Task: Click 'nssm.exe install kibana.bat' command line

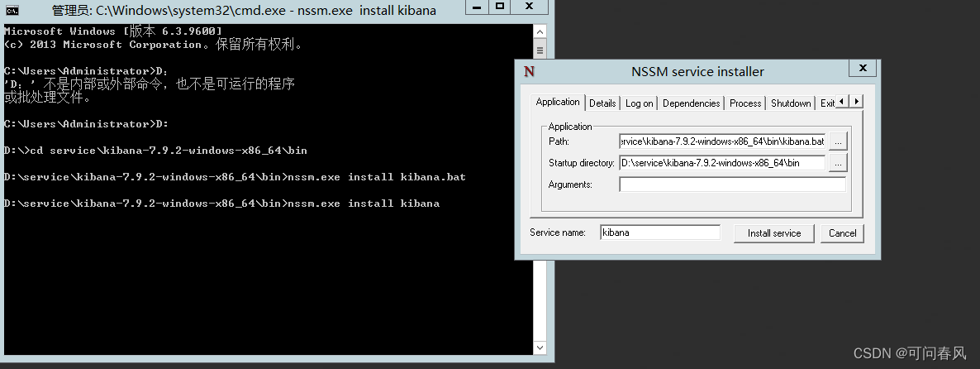Action: (235, 177)
